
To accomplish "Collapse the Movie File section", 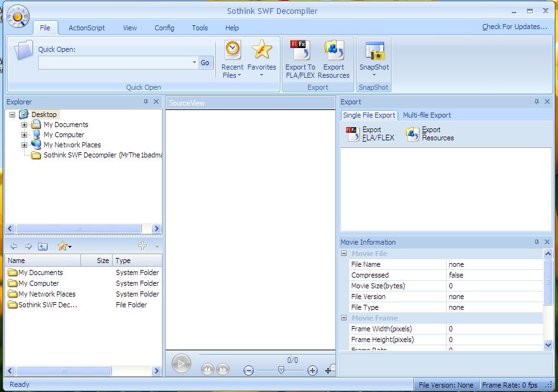I will [344, 254].
